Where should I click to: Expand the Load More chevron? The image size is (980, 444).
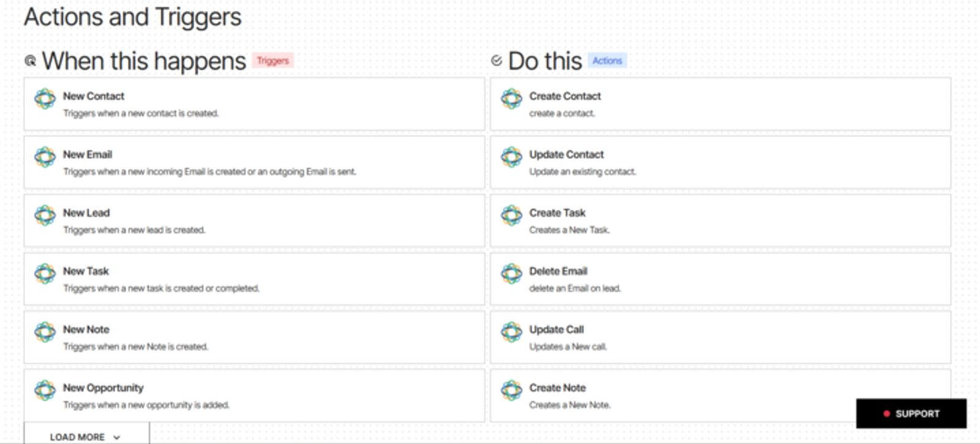(116, 437)
